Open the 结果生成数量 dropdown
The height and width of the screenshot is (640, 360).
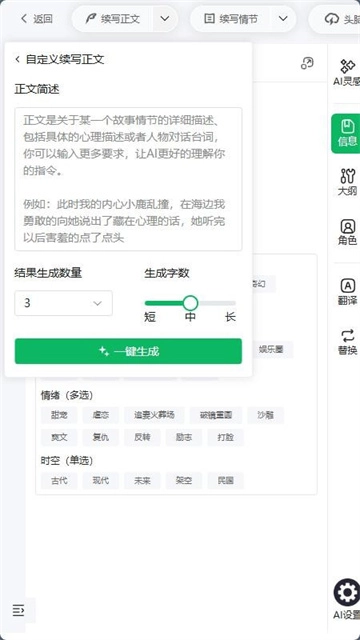pyautogui.click(x=63, y=303)
